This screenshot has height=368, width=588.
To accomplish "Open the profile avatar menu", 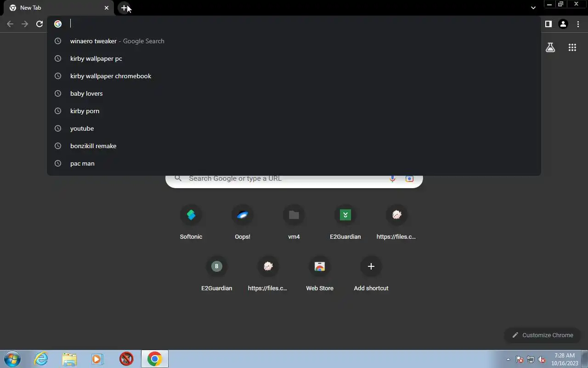I will 563,24.
